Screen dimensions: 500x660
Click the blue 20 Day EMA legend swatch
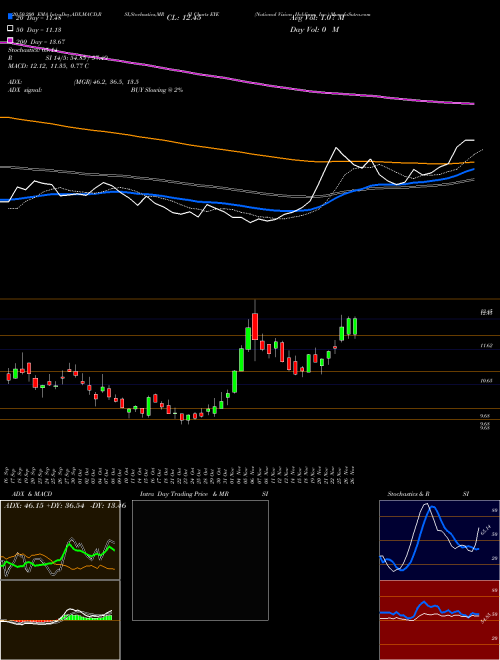(10, 17)
